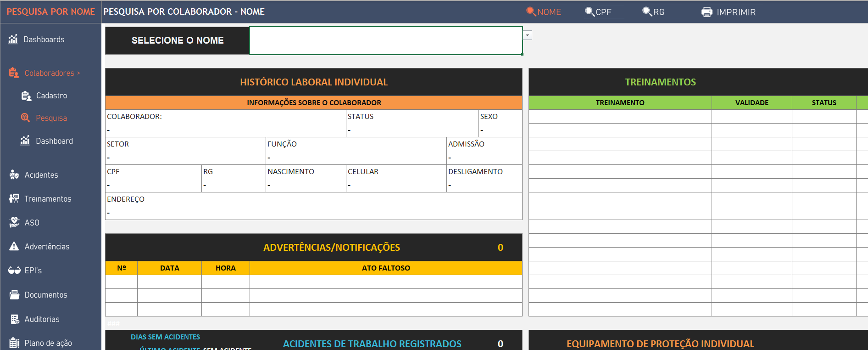The image size is (868, 350).
Task: Click the name input field
Action: click(x=385, y=40)
